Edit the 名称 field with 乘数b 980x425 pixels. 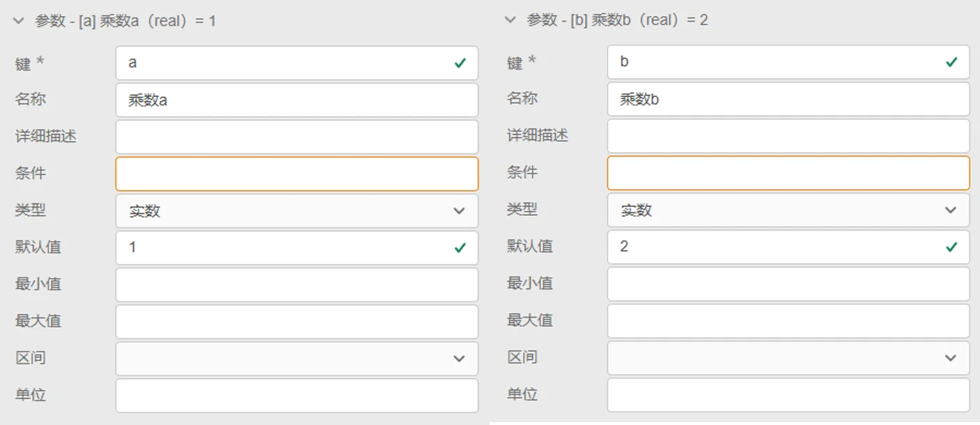(788, 99)
